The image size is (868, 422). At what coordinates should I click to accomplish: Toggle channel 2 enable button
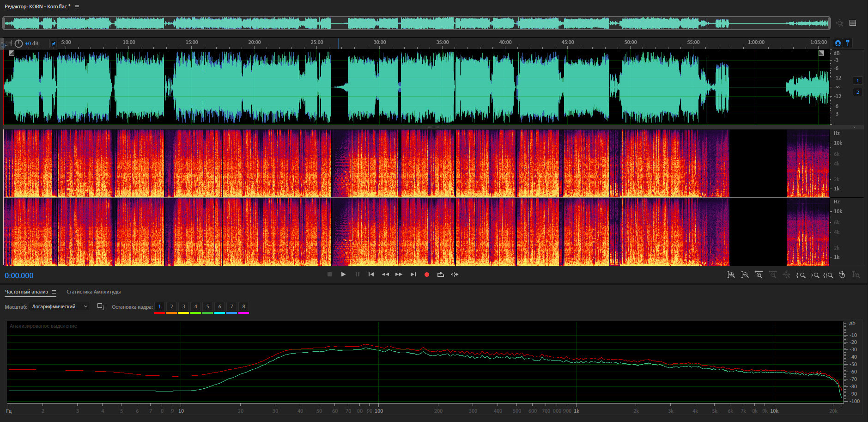(x=858, y=92)
